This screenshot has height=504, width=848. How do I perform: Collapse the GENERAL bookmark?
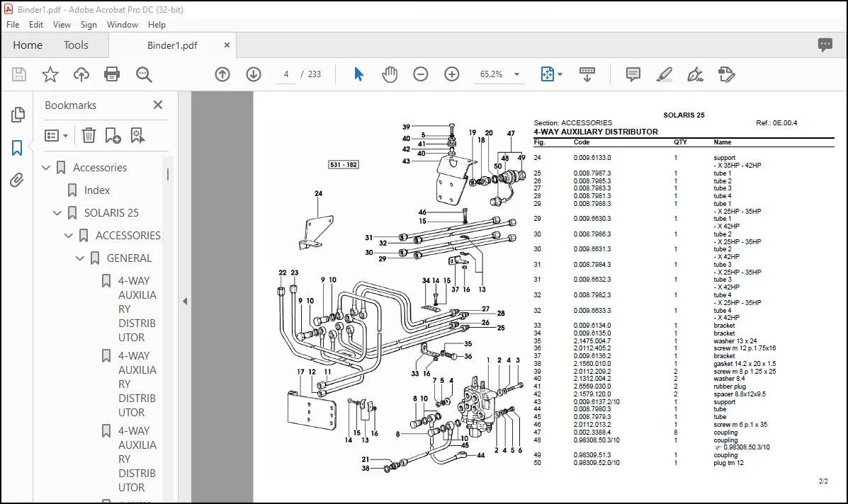(80, 259)
